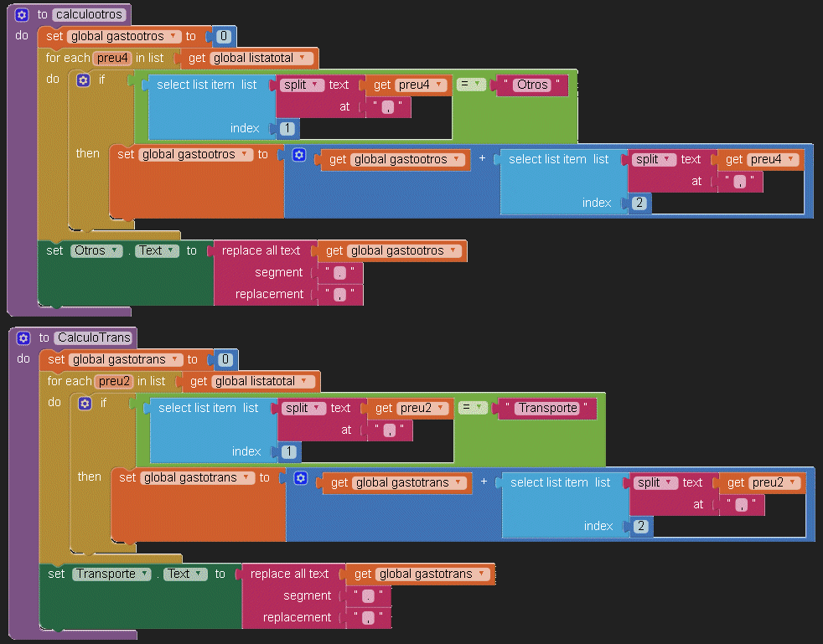823x644 pixels.
Task: Edit the preu4 loop variable name
Action: pyautogui.click(x=111, y=58)
